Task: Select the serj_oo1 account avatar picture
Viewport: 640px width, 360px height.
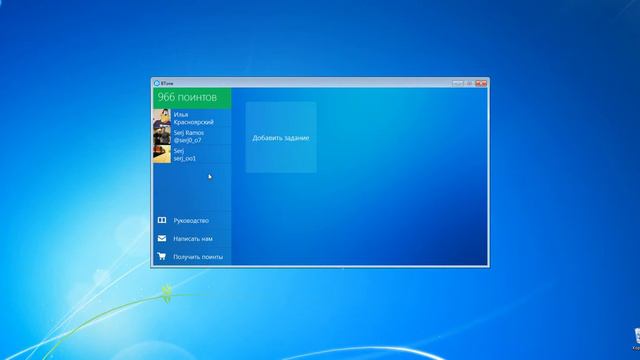Action: [162, 154]
